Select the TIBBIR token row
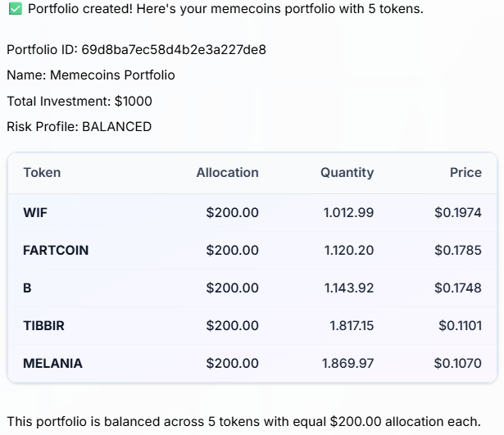This screenshot has width=504, height=435. point(252,325)
